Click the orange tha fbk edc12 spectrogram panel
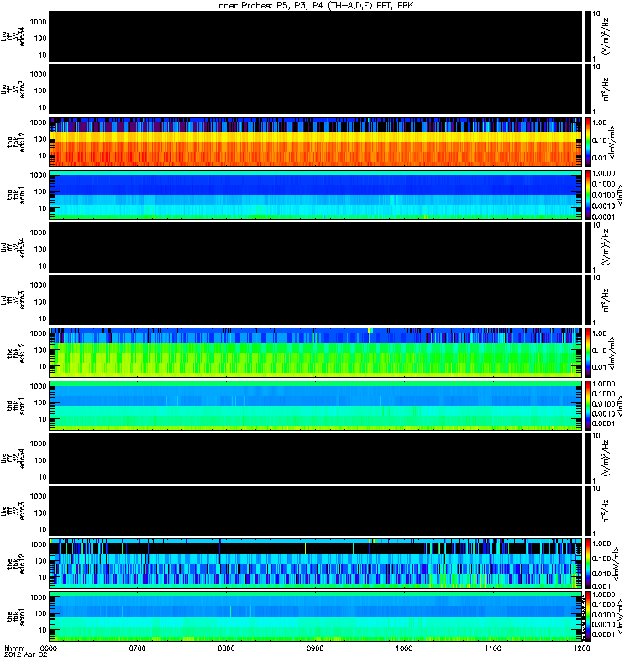The height and width of the screenshot is (672, 630). 316,142
